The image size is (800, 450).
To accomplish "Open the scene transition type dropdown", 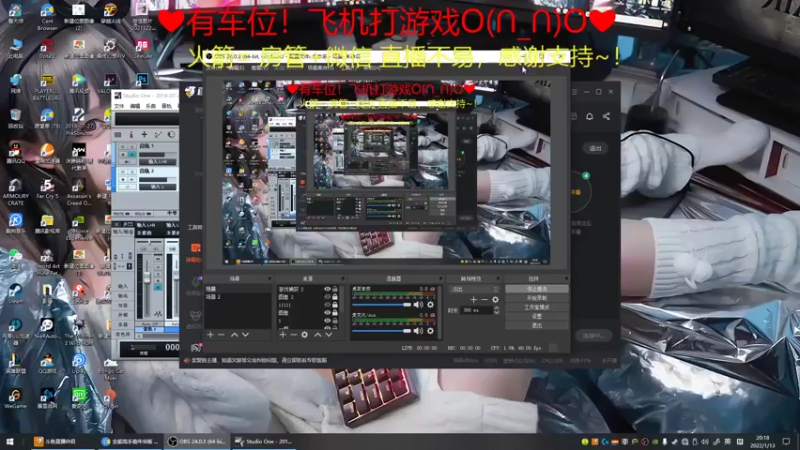I will 474,289.
